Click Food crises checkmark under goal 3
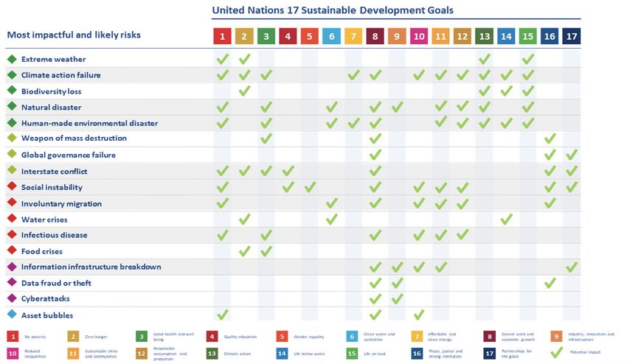Image resolution: width=627 pixels, height=364 pixels. pyautogui.click(x=266, y=251)
